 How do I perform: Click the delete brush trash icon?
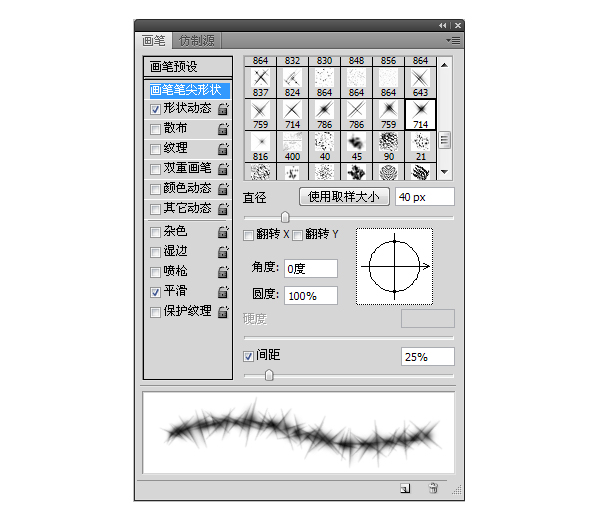(x=433, y=488)
